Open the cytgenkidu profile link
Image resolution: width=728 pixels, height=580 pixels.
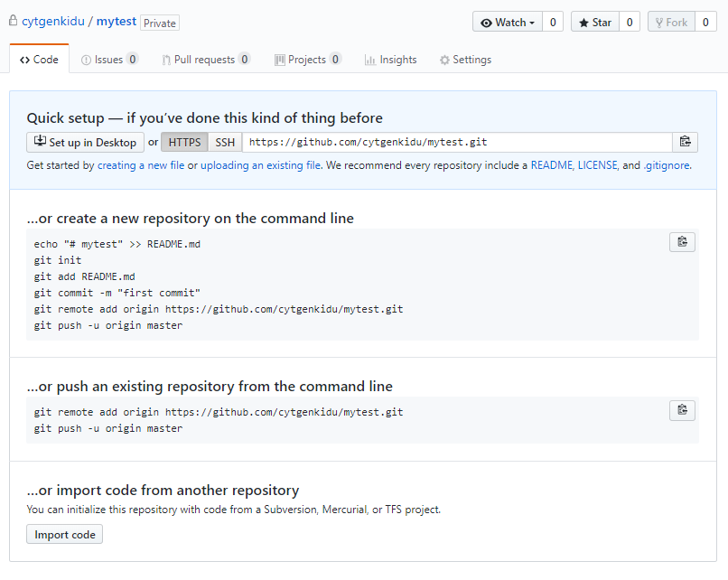[x=53, y=22]
